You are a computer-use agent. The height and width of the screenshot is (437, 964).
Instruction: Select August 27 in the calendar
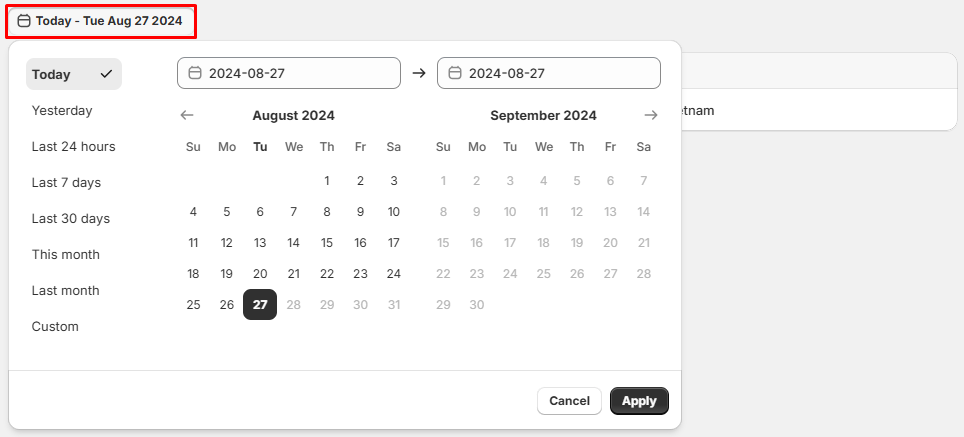(x=260, y=305)
